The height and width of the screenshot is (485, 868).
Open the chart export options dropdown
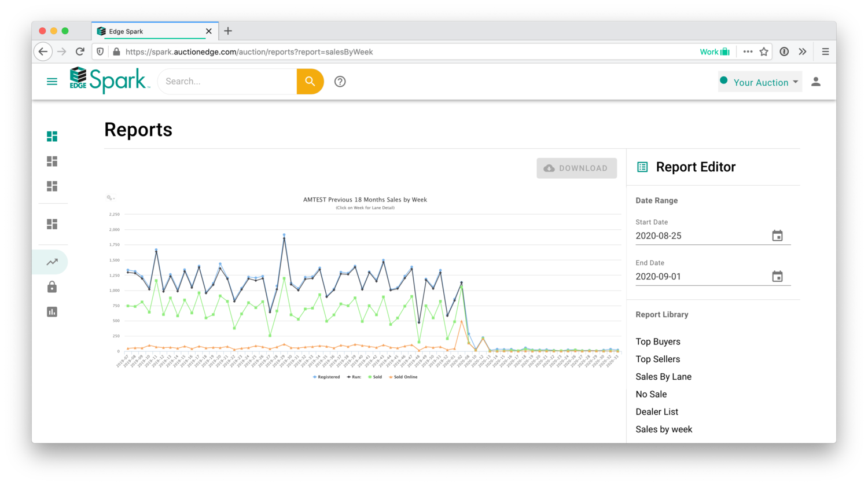111,198
